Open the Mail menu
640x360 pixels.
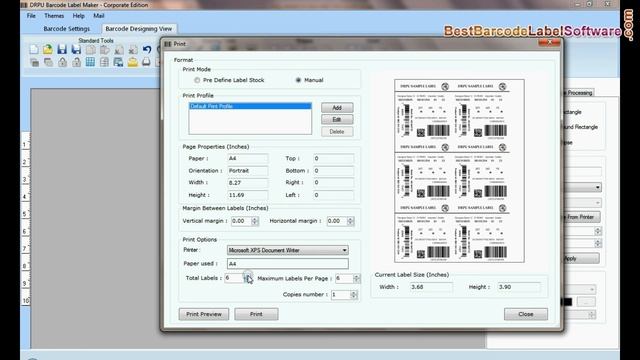(x=99, y=16)
